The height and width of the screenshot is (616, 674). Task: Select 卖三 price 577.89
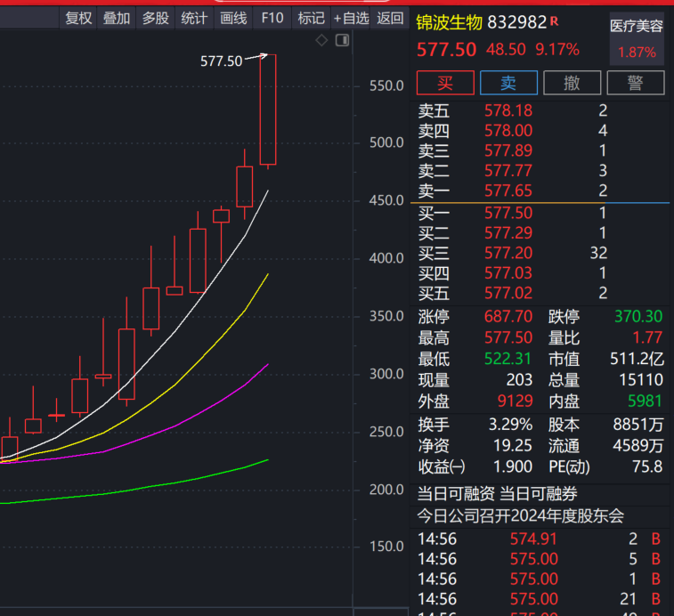pyautogui.click(x=508, y=150)
